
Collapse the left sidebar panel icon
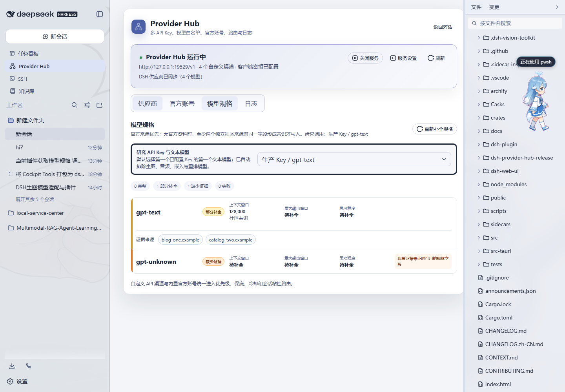click(100, 14)
